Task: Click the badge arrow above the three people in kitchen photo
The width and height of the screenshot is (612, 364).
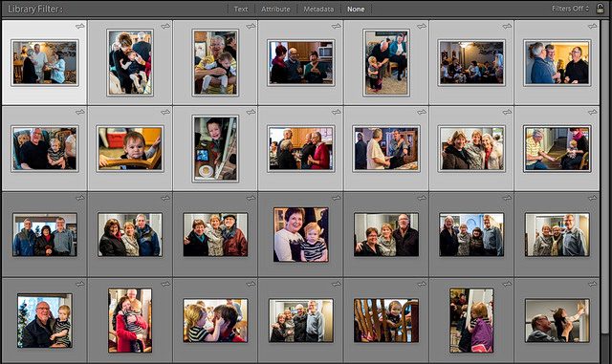Action: pyautogui.click(x=337, y=26)
